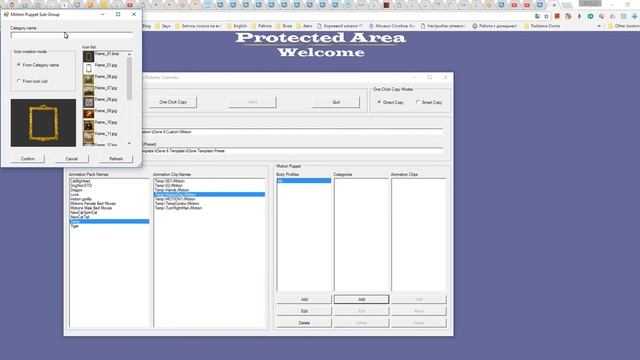Viewport: 640px width, 360px height.
Task: Select Motions Female Bed Moves pack
Action: pos(93,203)
